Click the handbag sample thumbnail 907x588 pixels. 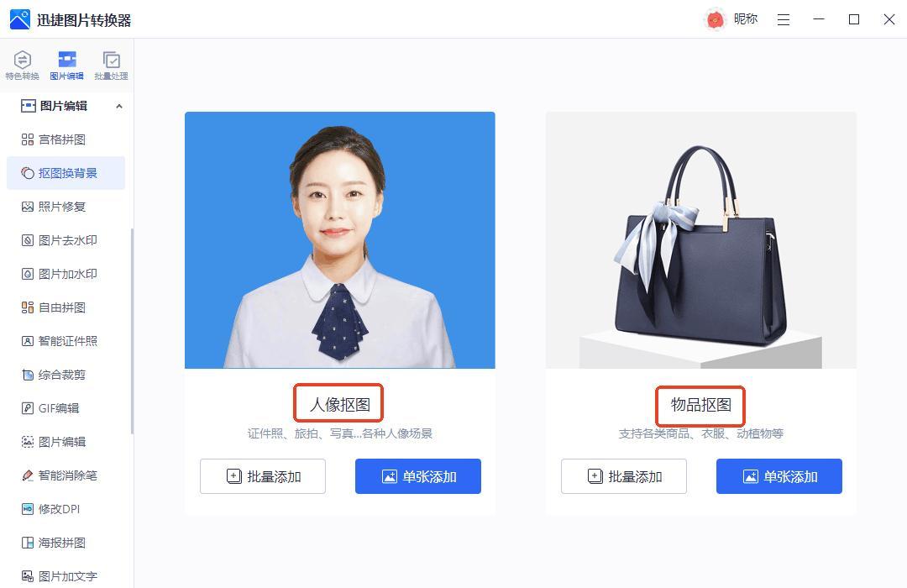[x=700, y=240]
